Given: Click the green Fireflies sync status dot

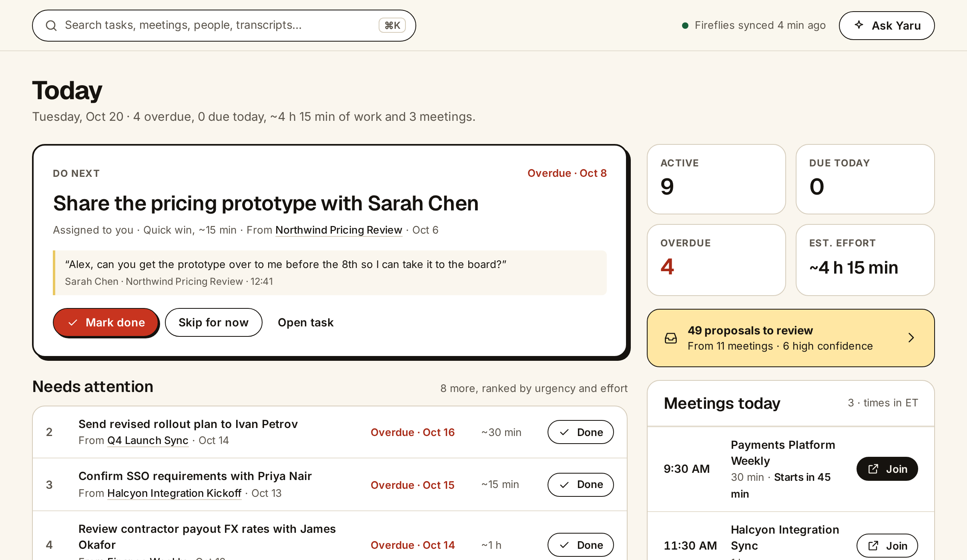Looking at the screenshot, I should click(x=685, y=26).
